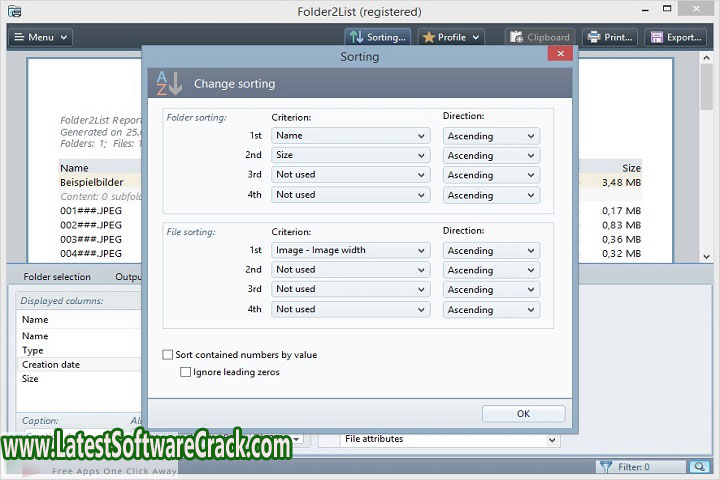Select Creation date in displayed columns
Viewport: 720px width, 480px height.
point(51,365)
